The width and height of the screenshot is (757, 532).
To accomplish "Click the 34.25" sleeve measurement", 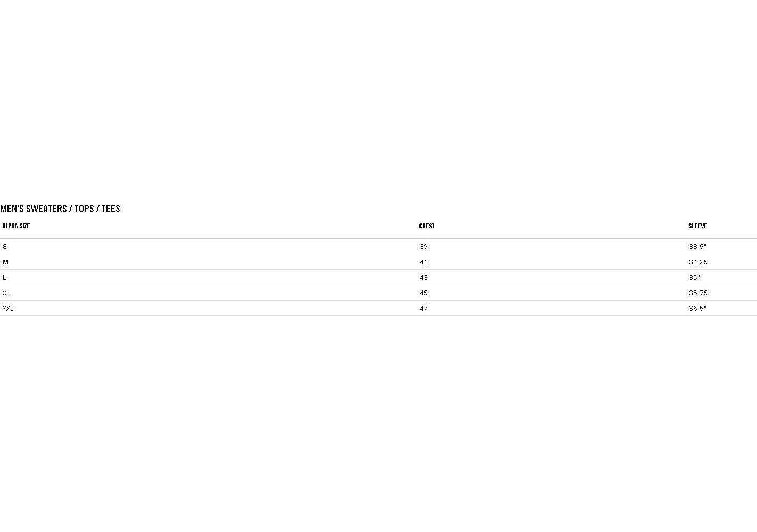I will point(700,262).
